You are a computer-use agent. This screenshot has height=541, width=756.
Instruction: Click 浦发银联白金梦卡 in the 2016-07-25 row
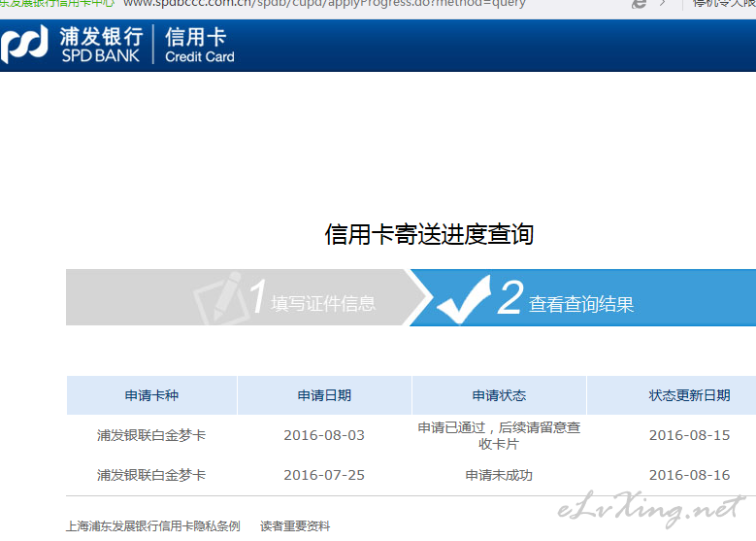pyautogui.click(x=151, y=475)
